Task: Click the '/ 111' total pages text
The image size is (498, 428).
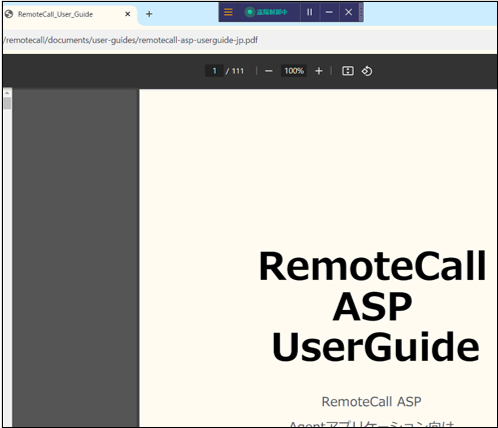Action: tap(235, 71)
